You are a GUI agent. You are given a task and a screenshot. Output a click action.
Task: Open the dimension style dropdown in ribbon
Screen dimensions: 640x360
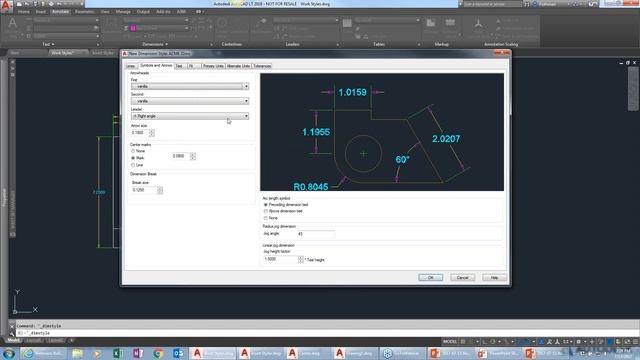156,20
